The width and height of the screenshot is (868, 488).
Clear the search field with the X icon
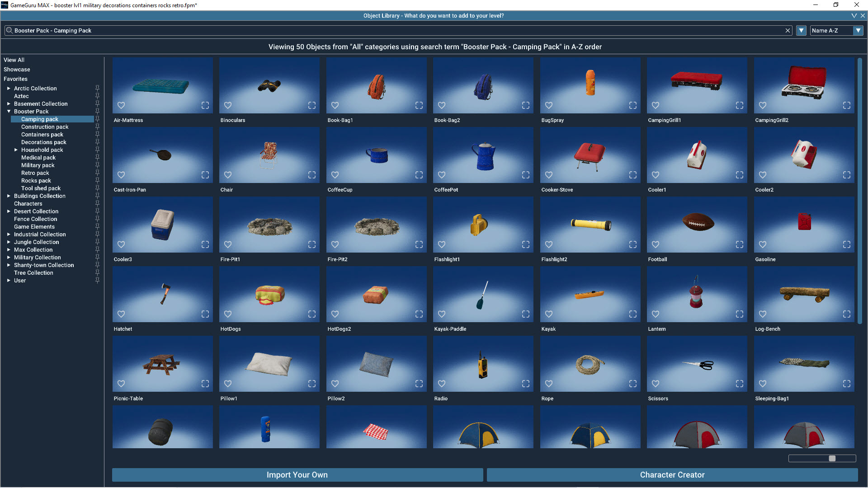(x=788, y=30)
